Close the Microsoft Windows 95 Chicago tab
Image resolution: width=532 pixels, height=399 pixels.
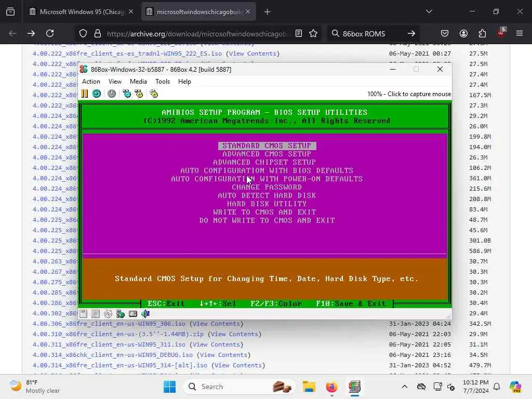[x=131, y=12]
